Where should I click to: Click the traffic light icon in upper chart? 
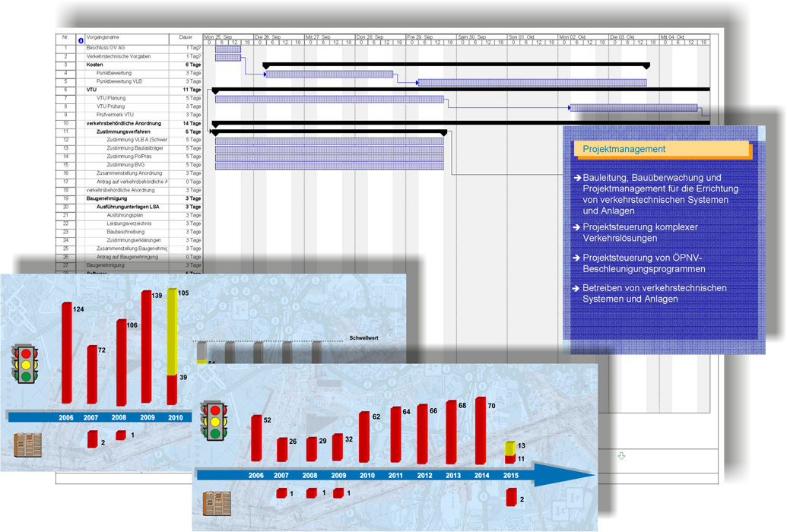pos(25,364)
